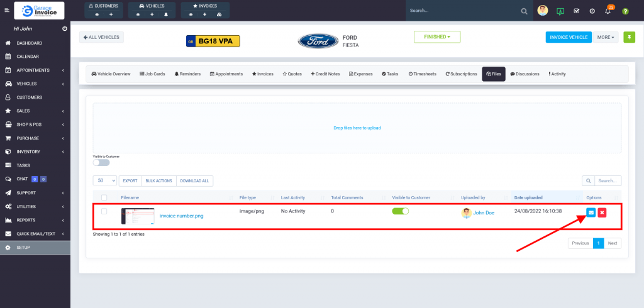
Task: Go back with ALL VEHICLES button
Action: (x=101, y=37)
